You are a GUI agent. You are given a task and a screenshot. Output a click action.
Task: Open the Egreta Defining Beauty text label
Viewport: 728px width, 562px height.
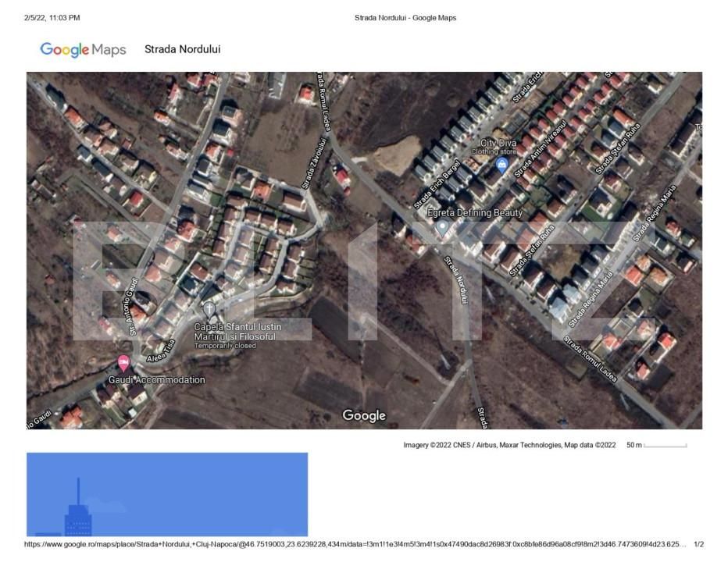tap(475, 212)
